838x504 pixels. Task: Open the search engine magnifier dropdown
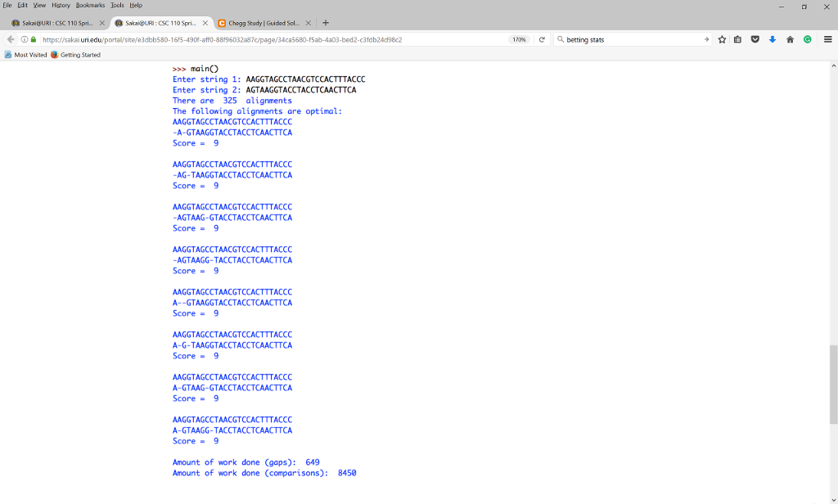tap(559, 38)
